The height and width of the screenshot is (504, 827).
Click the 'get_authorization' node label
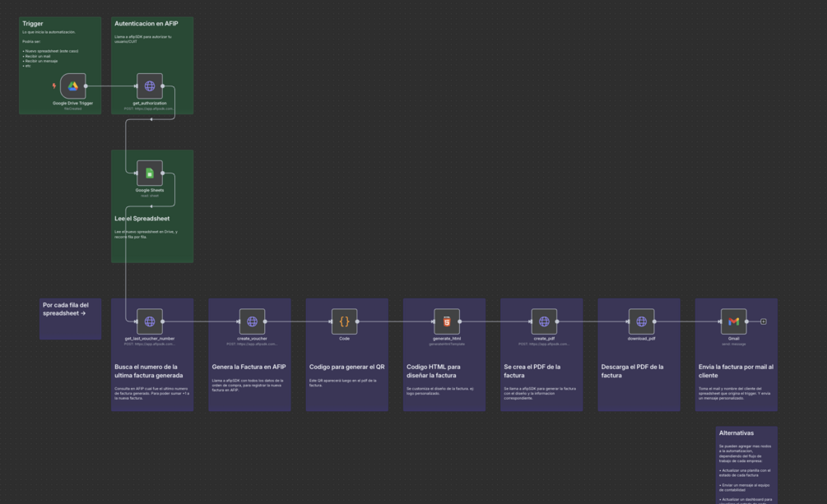coord(150,104)
